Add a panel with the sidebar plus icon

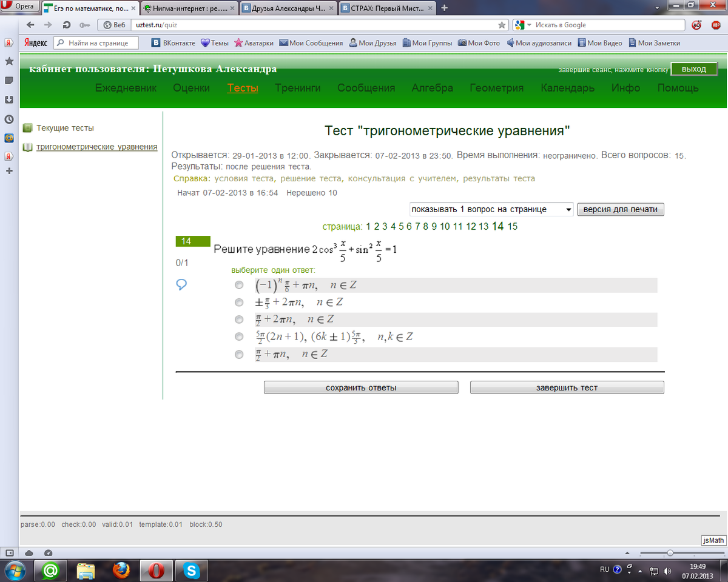(x=9, y=170)
